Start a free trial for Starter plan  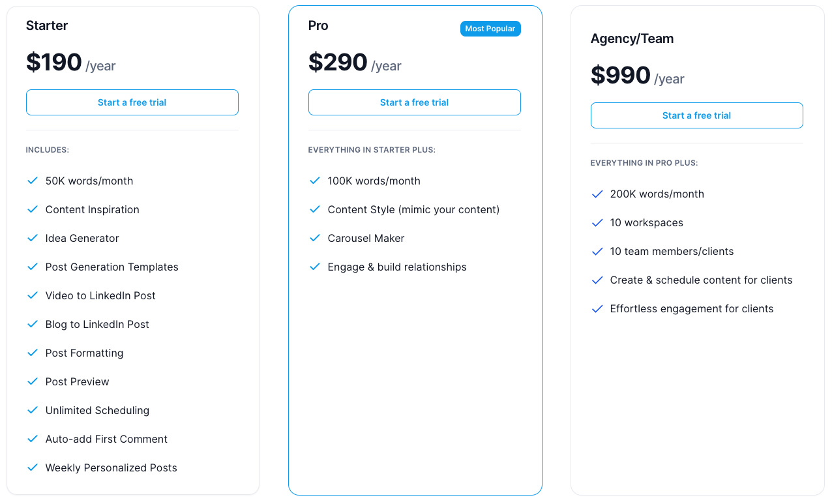tap(132, 102)
